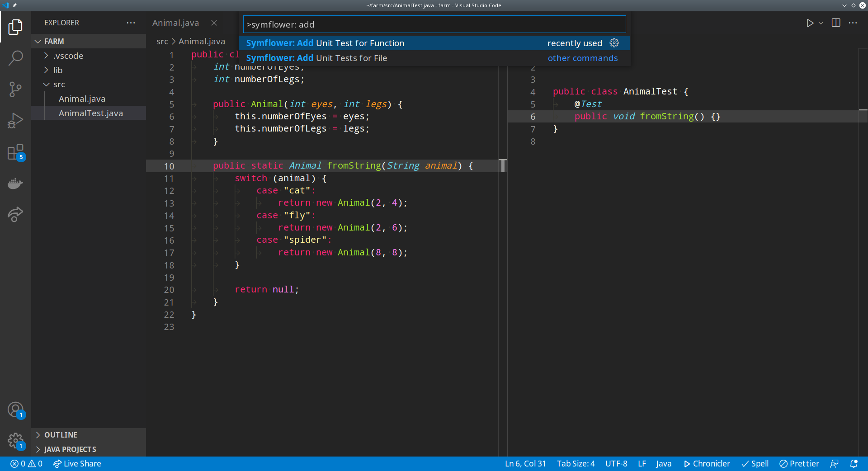Go to line via Ln 6, Col 31
Viewport: 868px width, 471px height.
pos(525,464)
